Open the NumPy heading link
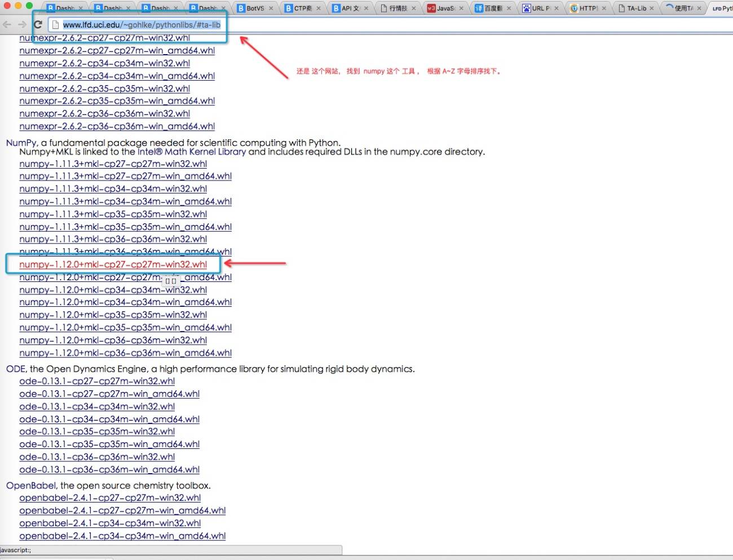Screen dimensions: 733x560 pyautogui.click(x=21, y=143)
